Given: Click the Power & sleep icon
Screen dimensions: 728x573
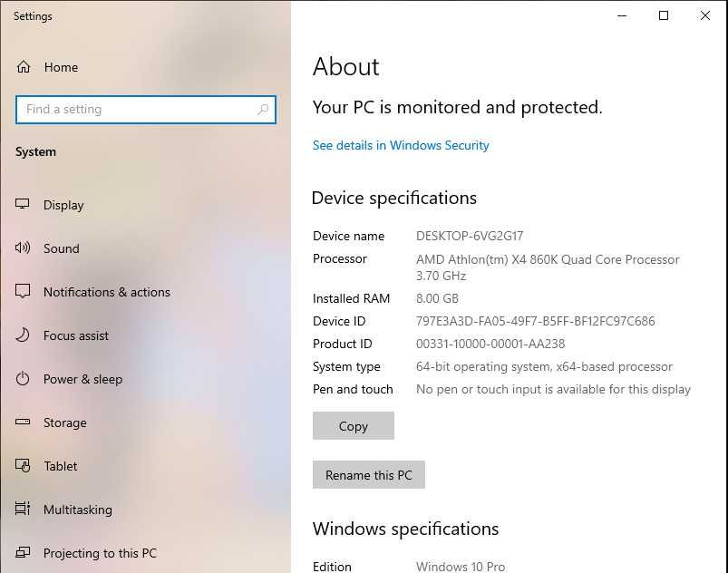Looking at the screenshot, I should [24, 379].
